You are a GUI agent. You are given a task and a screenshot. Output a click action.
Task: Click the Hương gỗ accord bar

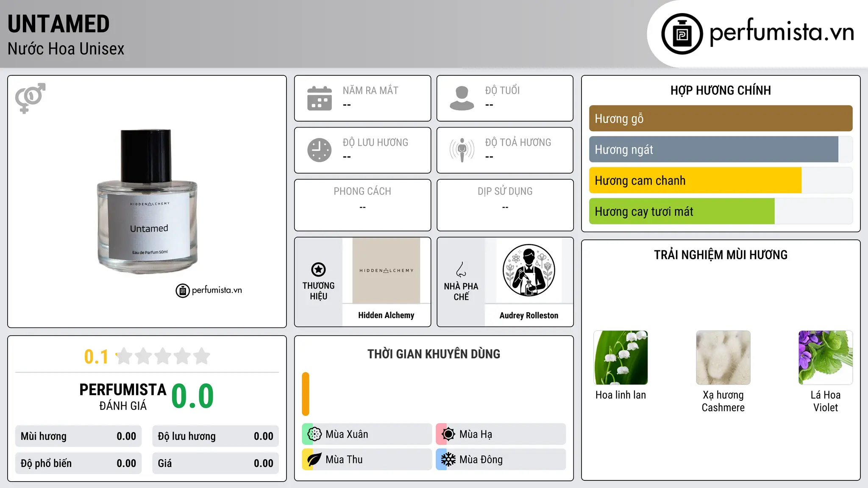[x=721, y=118]
